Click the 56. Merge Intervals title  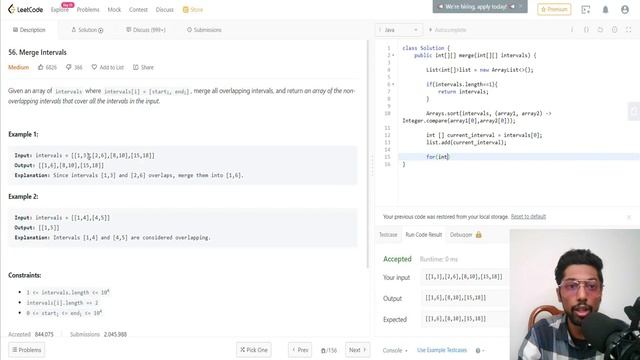pyautogui.click(x=37, y=52)
